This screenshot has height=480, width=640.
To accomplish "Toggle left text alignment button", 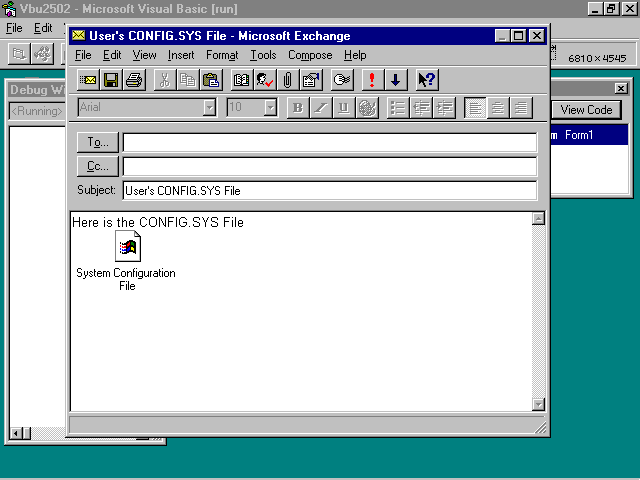I will [476, 108].
